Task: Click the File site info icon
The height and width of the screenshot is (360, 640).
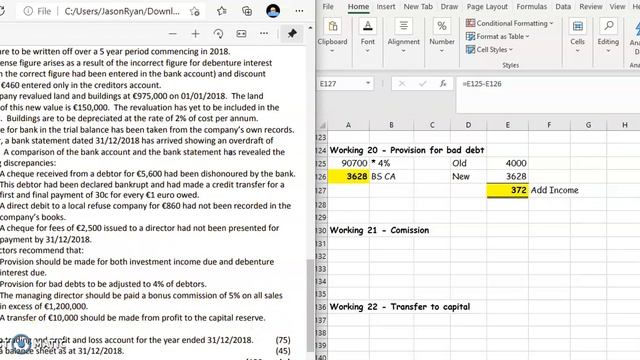Action: 28,11
